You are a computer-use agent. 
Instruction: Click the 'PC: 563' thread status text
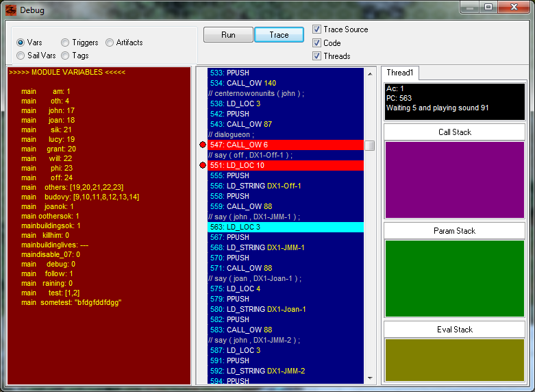pos(399,98)
